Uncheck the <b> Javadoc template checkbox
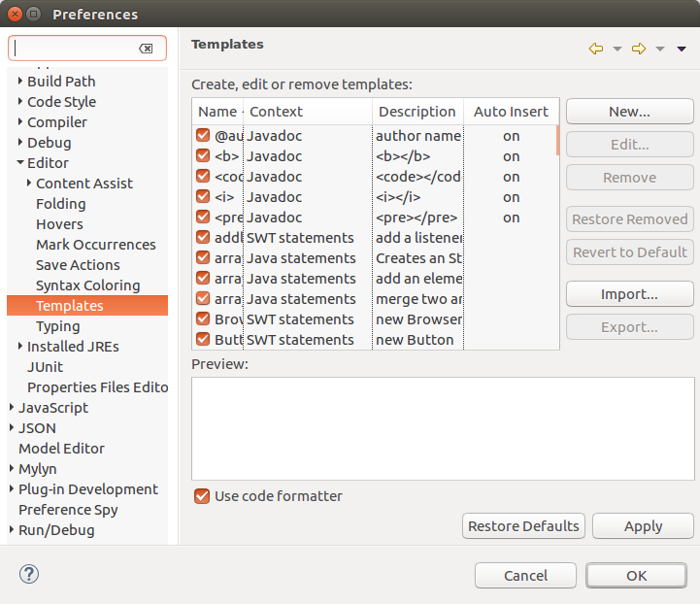This screenshot has width=700, height=604. [x=203, y=155]
